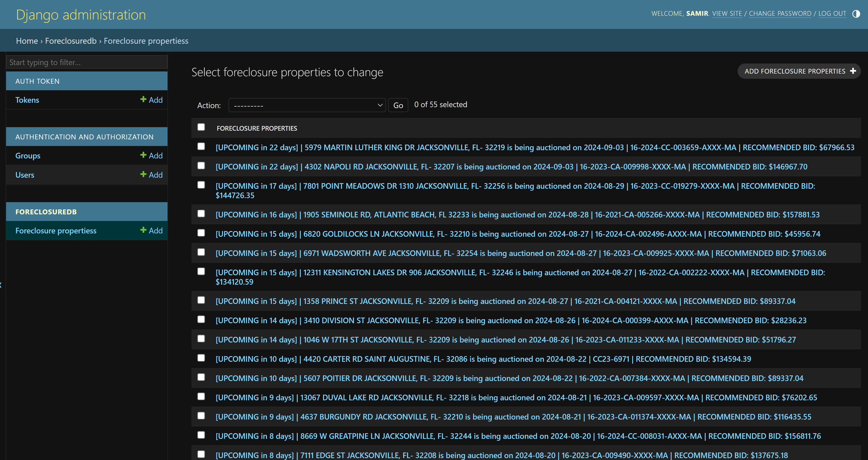Image resolution: width=868 pixels, height=460 pixels.
Task: Open the Foreclosuredb section heading
Action: 46,212
